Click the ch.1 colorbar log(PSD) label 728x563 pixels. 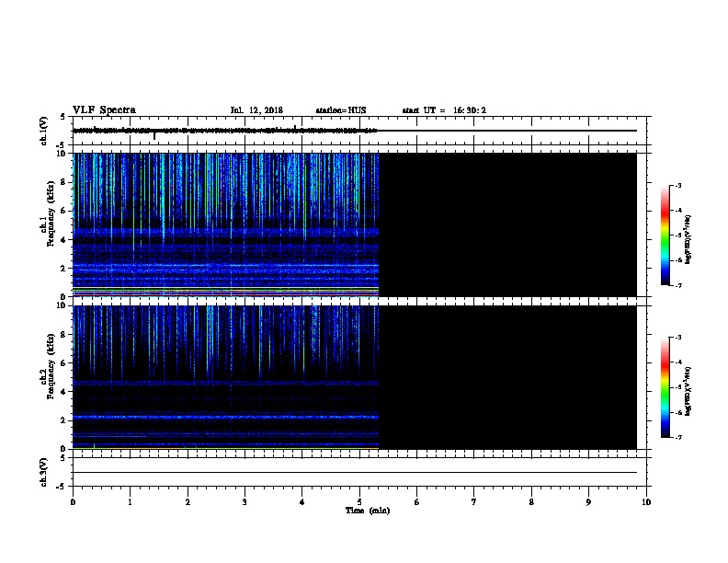point(688,239)
